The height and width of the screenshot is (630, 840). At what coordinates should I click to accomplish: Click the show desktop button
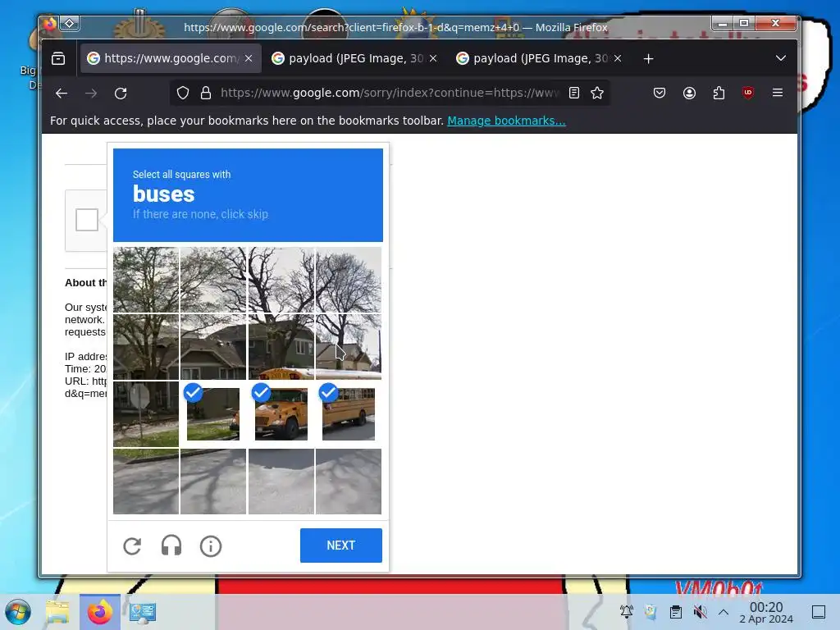click(x=819, y=612)
